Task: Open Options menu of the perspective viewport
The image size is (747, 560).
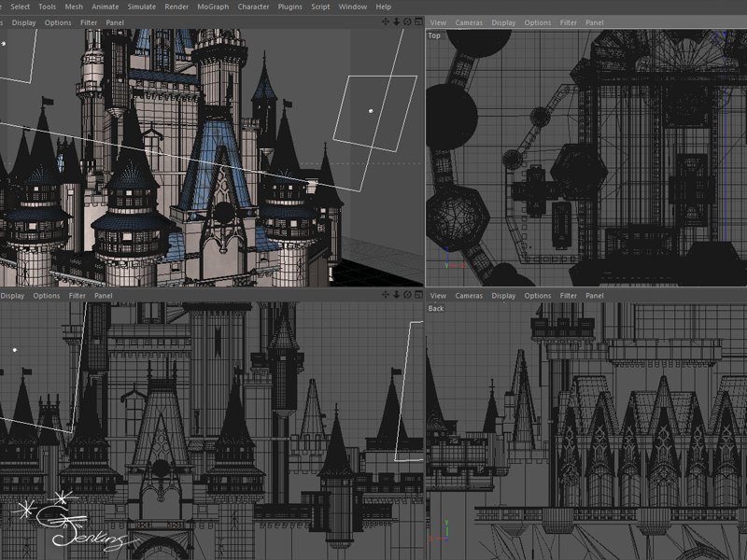Action: click(x=58, y=22)
